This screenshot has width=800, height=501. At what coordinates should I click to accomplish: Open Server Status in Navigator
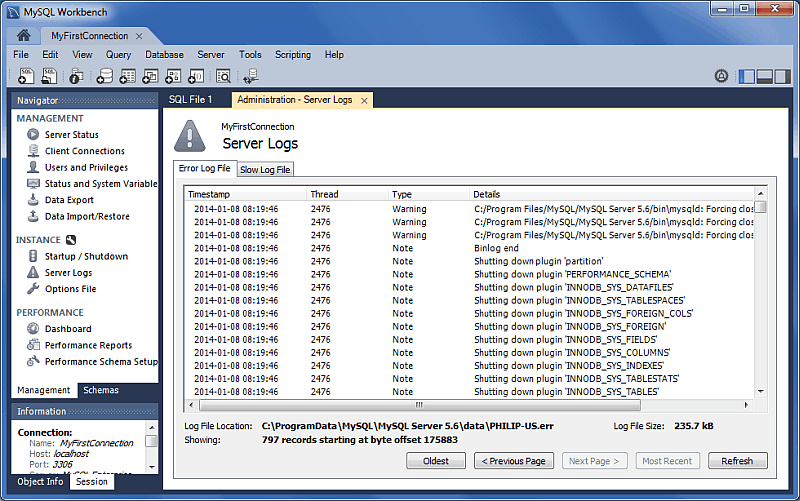click(x=71, y=135)
